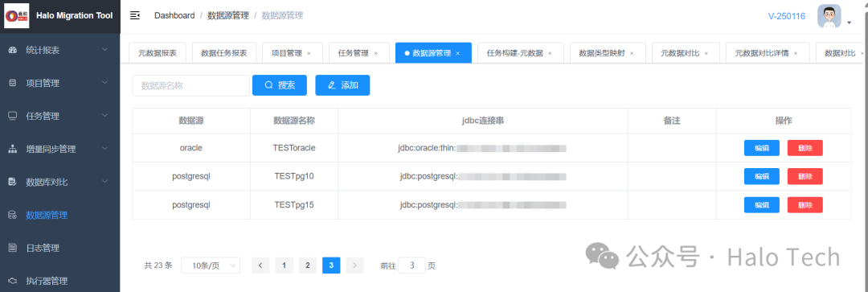
Task: Click the 数据库对比 document icon
Action: [x=13, y=182]
